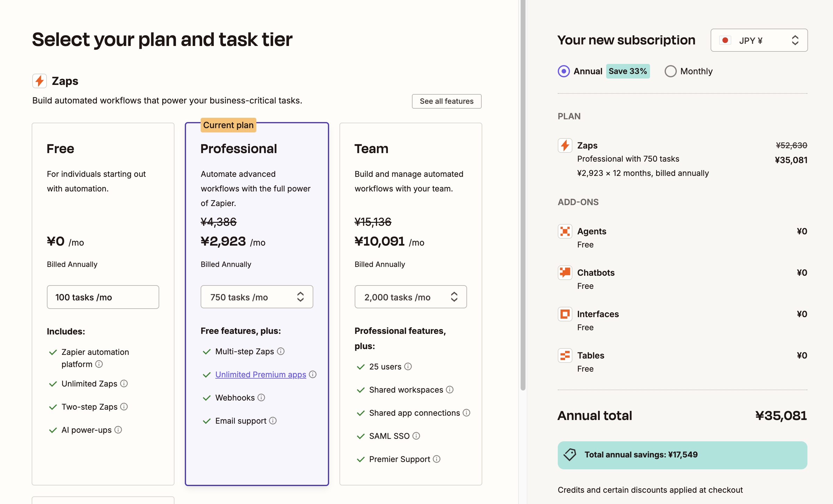
Task: Click the struck-through ¥15,136 price
Action: pyautogui.click(x=373, y=222)
